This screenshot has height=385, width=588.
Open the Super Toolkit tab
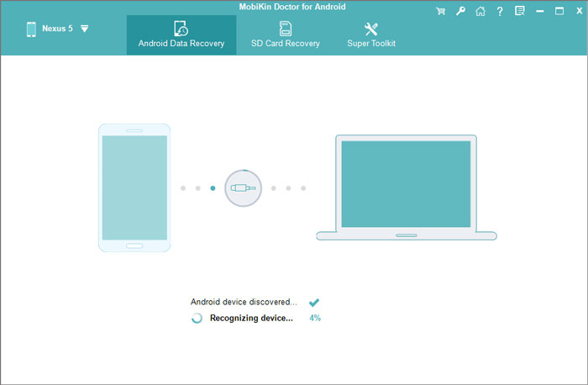click(x=371, y=35)
